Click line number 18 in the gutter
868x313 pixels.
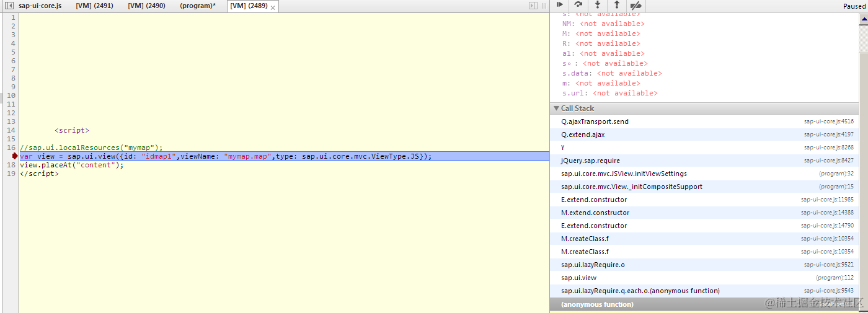(x=11, y=165)
